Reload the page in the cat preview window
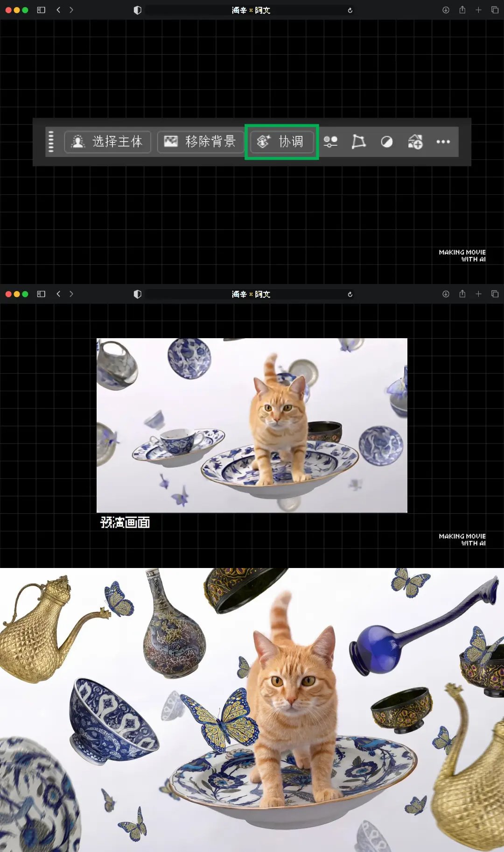Screen dimensions: 504x852 [350, 294]
